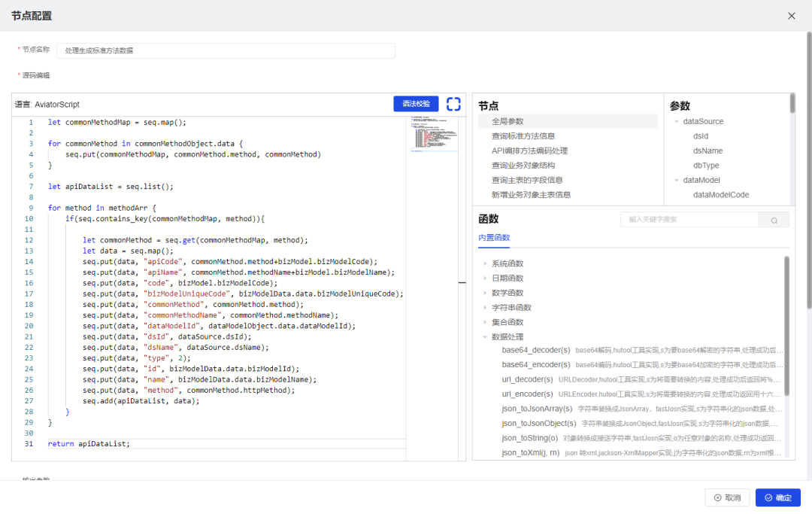Expand the 系统函数 category
This screenshot has height=514, width=812.
tap(485, 263)
